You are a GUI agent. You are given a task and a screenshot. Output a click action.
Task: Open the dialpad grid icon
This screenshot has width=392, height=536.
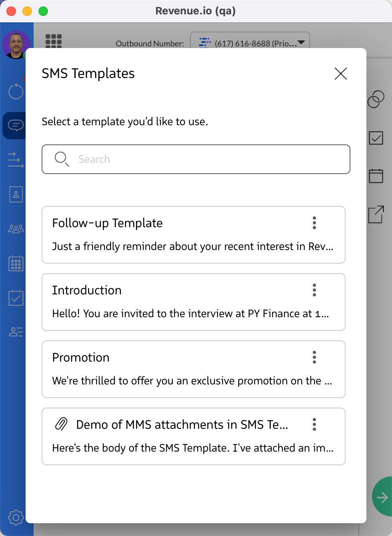54,41
